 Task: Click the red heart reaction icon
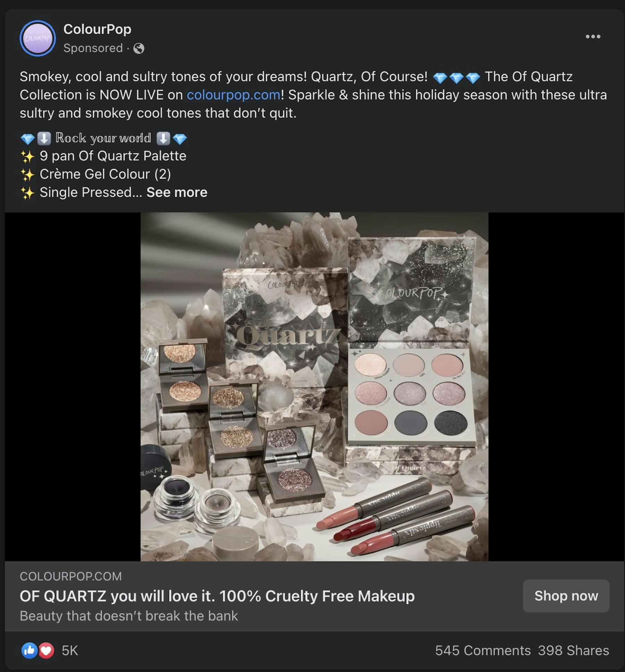coord(46,650)
